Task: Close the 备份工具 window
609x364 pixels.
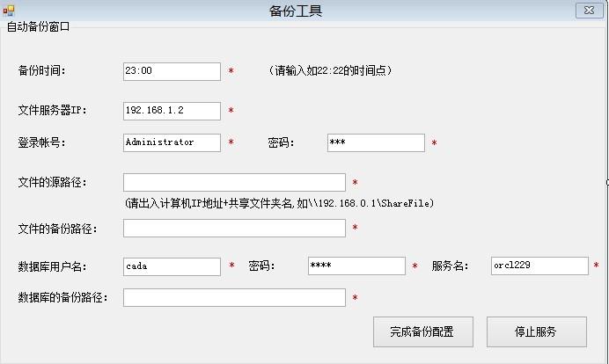Action: click(589, 11)
